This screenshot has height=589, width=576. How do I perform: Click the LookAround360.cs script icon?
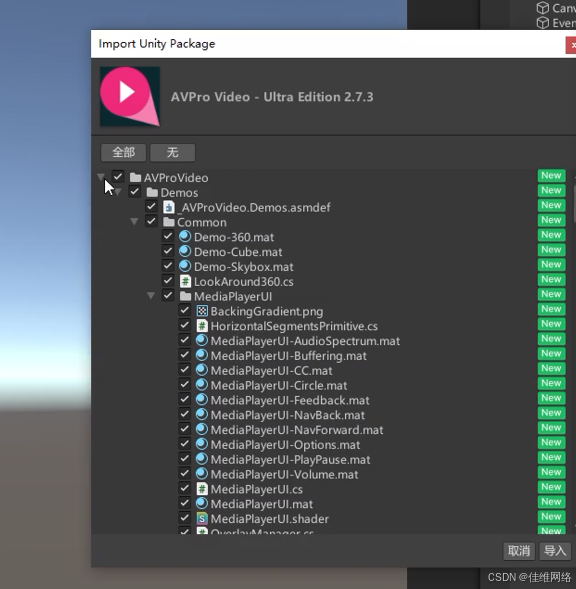185,281
